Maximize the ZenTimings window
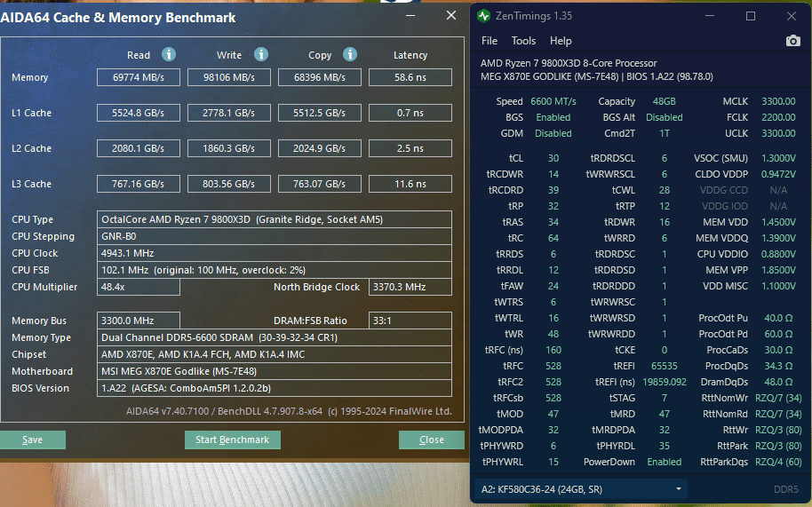 click(x=751, y=16)
